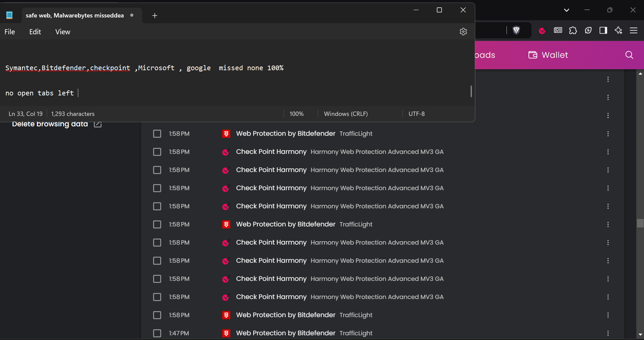Click the Notepad vertical scrollbar thumb
644x340 pixels.
[x=471, y=91]
